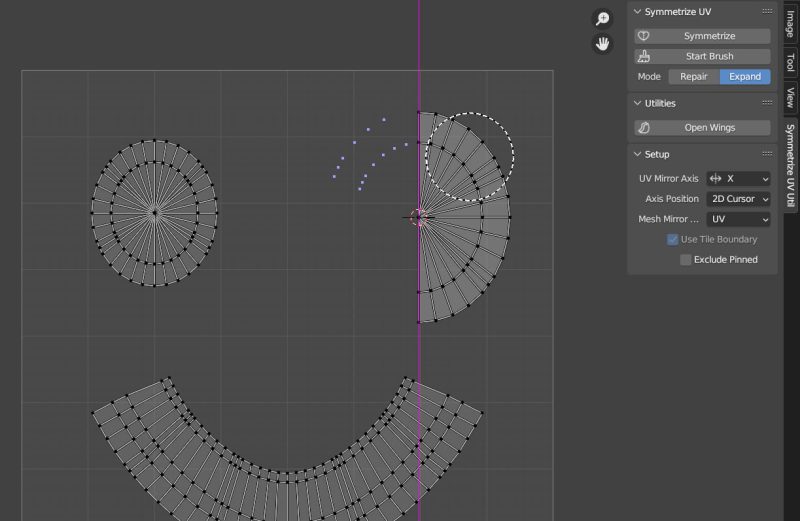Select Expand mode
The height and width of the screenshot is (521, 800).
point(745,76)
